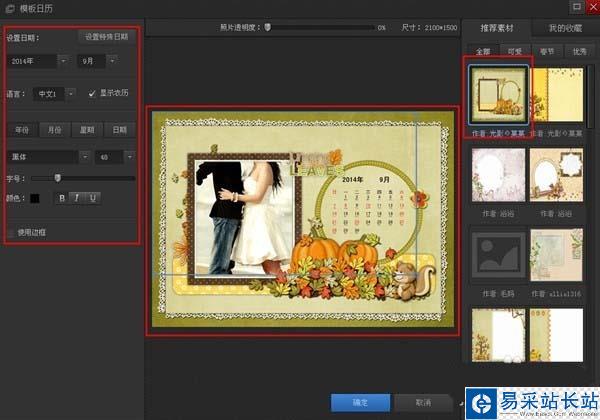Screen dimensions: 600x420
Task: Choose the selected green autumn template thumbnail
Action: (498, 95)
